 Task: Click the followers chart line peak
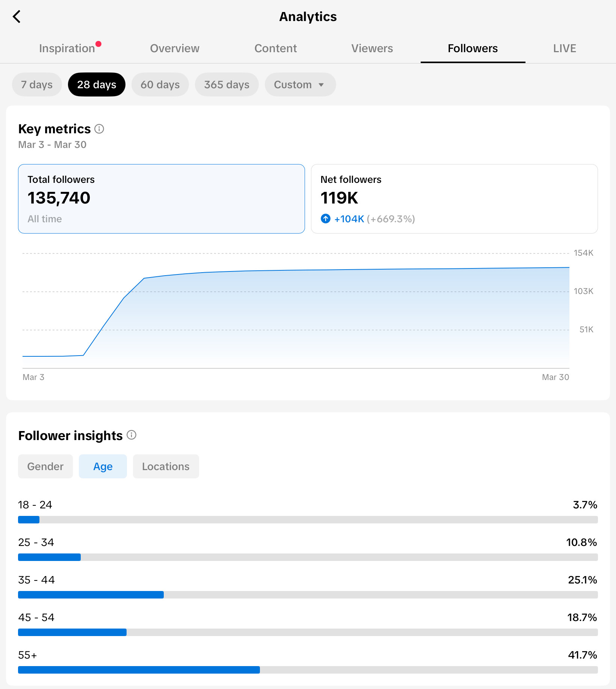pos(569,267)
